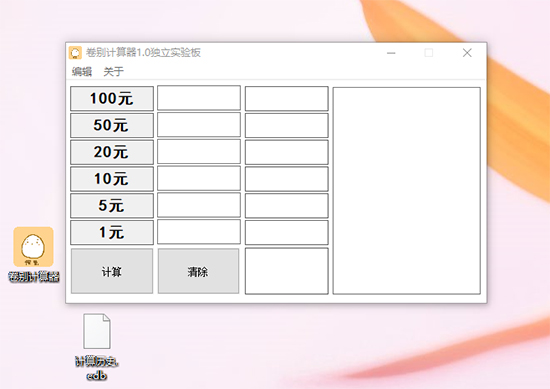Click the 20元 denomination button
The image size is (550, 389).
tap(112, 152)
